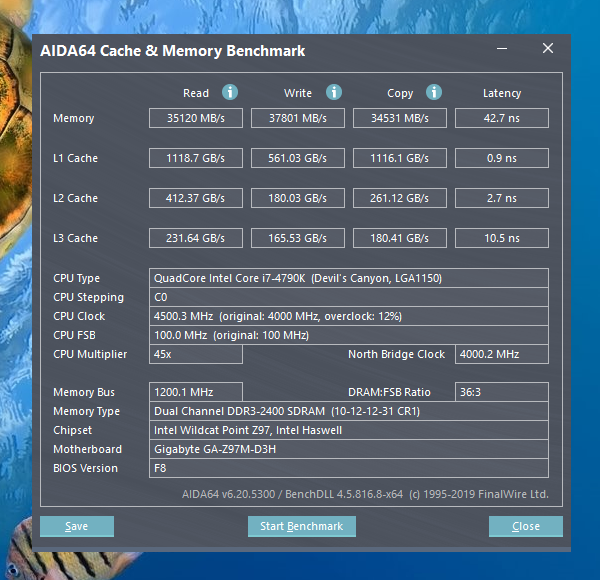600x580 pixels.
Task: Close the window with the X icon
Action: click(x=548, y=48)
